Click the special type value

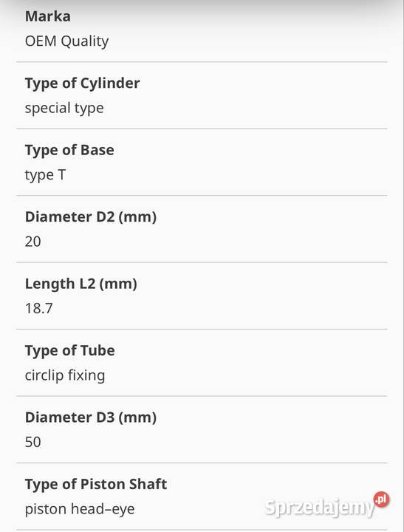click(x=64, y=108)
